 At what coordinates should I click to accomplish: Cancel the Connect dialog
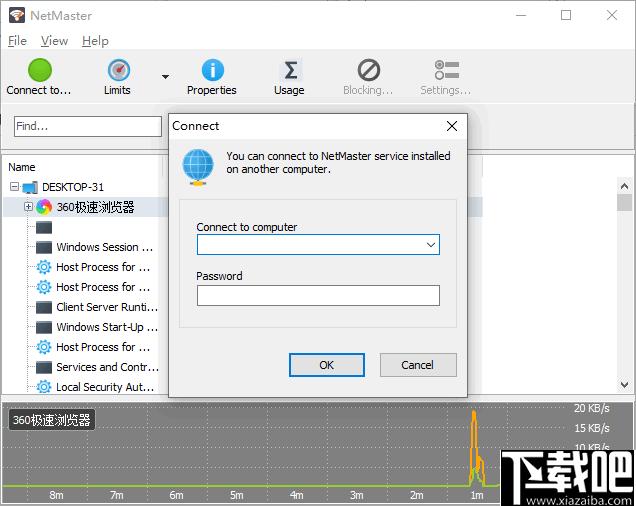click(418, 365)
